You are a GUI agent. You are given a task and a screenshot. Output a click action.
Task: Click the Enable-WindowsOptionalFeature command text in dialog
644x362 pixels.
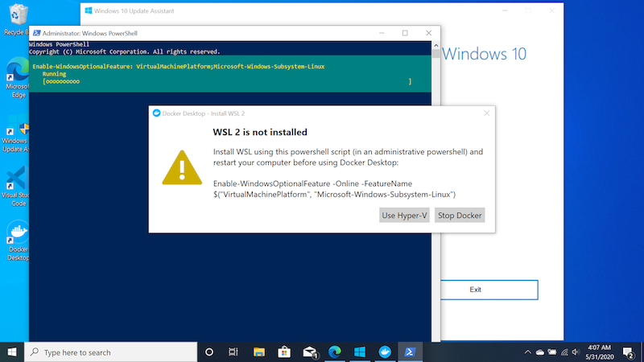[x=334, y=189]
